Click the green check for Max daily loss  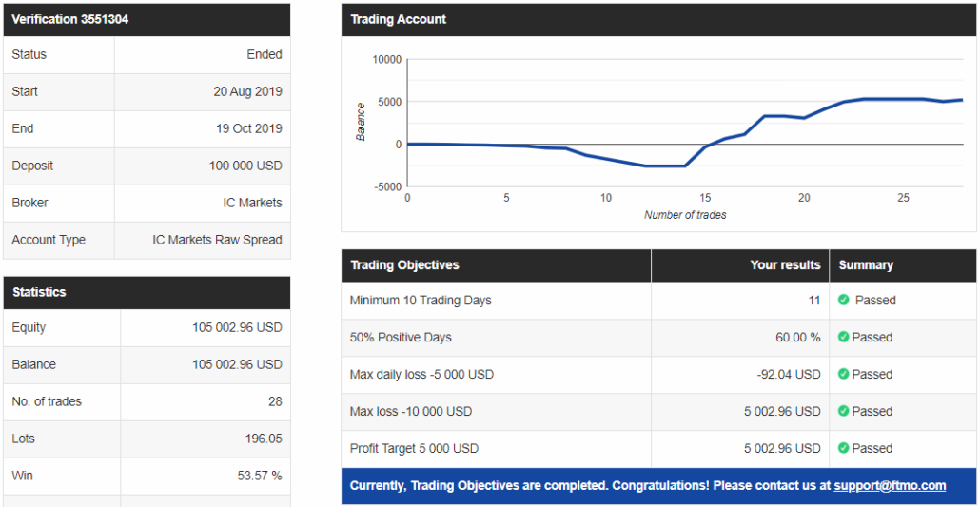(x=843, y=374)
